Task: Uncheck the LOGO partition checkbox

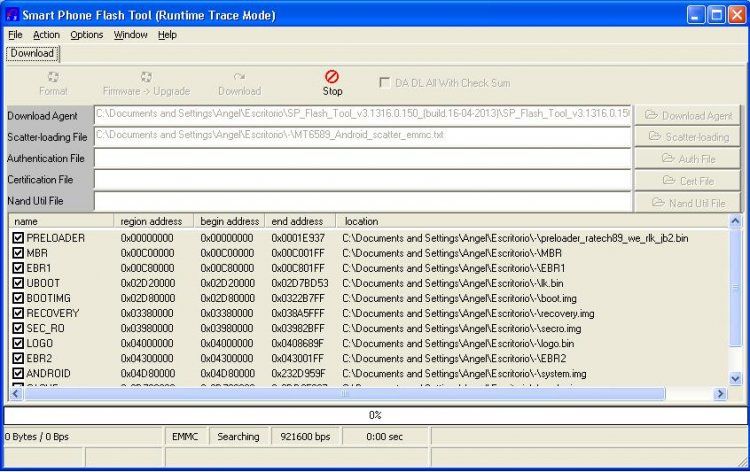Action: tap(18, 343)
